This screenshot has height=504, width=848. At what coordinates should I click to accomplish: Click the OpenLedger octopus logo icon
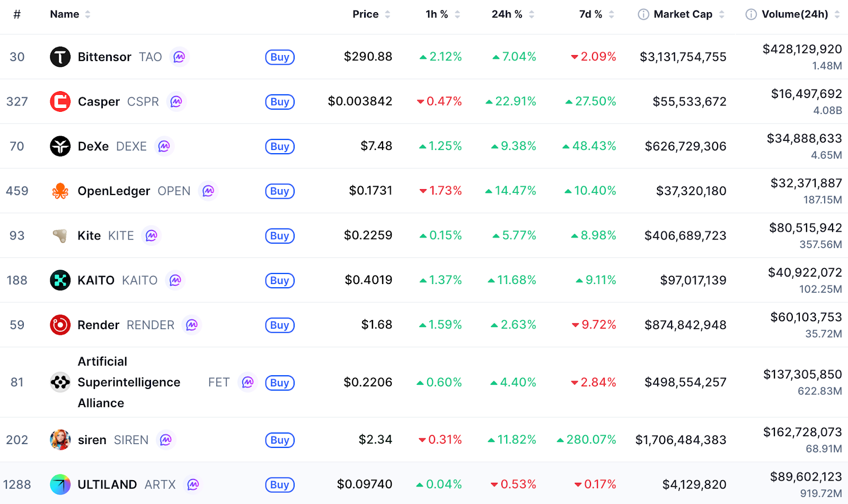(60, 191)
